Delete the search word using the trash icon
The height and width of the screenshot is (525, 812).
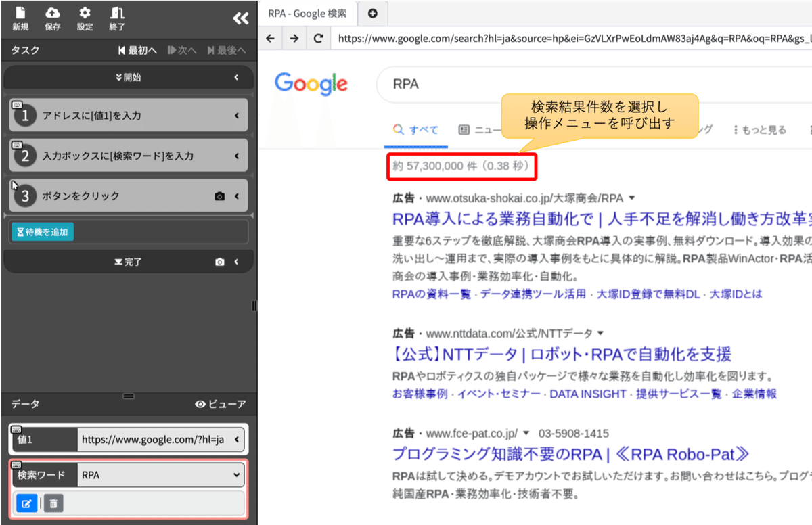click(53, 503)
